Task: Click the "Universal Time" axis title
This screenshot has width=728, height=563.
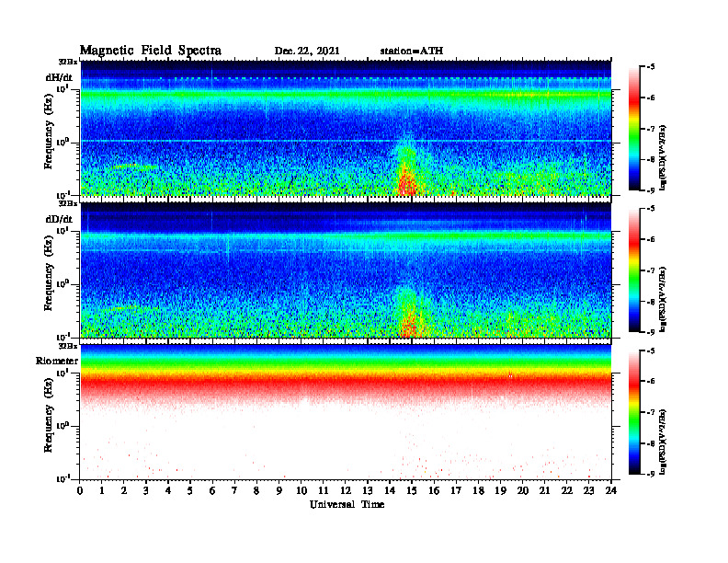Action: coord(347,504)
